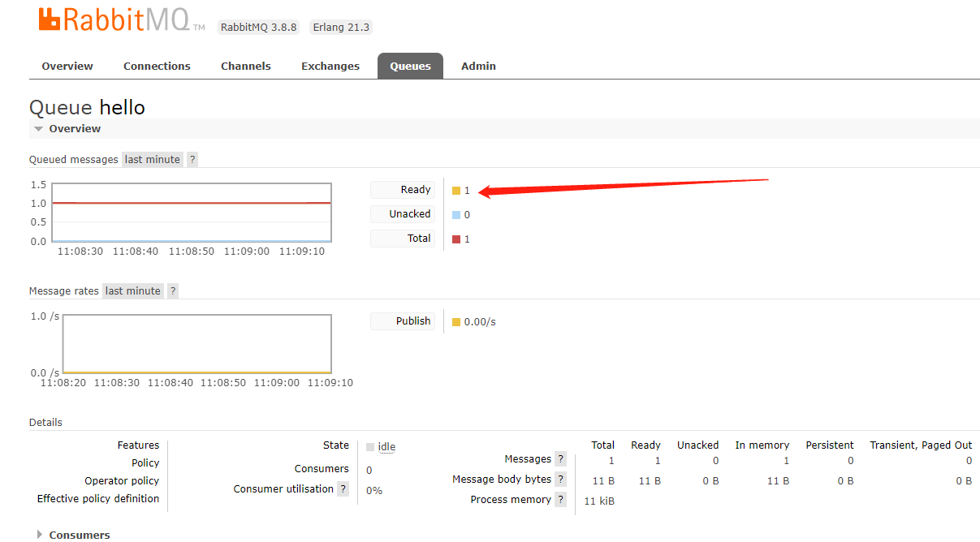Open help for Message body bytes
This screenshot has width=980, height=542.
[559, 479]
